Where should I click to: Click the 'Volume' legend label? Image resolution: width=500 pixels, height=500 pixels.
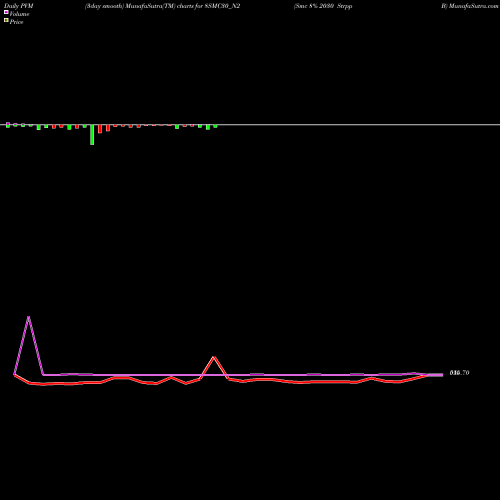pyautogui.click(x=19, y=14)
